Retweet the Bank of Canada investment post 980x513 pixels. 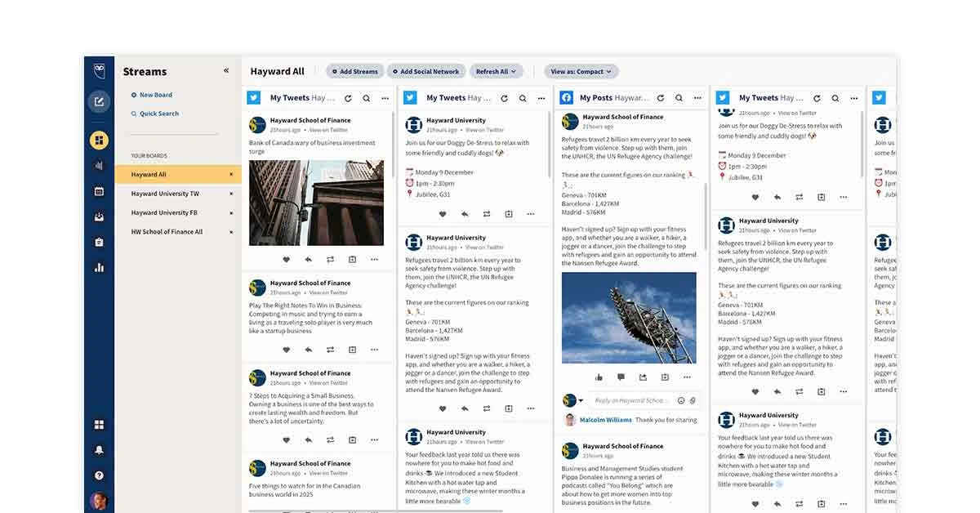330,259
